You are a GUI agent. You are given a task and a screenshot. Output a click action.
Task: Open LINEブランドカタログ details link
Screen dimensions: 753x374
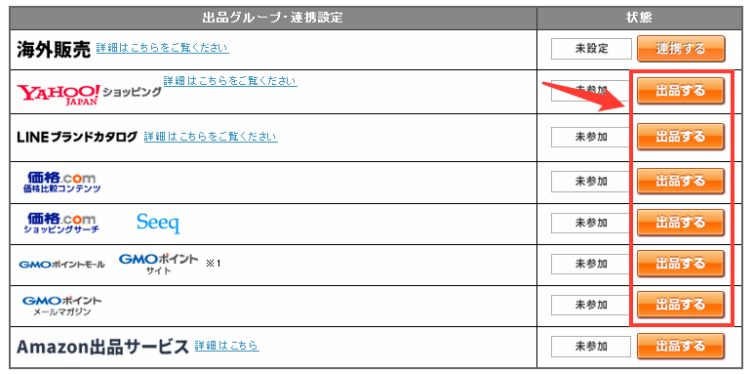point(210,137)
